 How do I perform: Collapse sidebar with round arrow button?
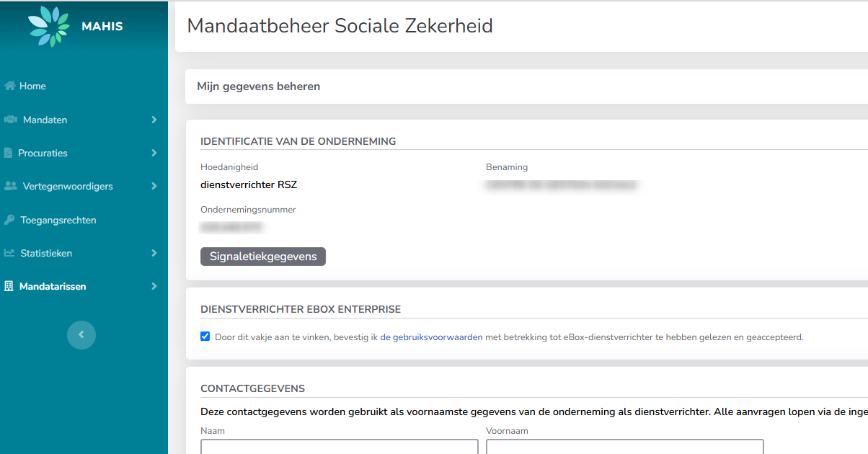coord(81,335)
